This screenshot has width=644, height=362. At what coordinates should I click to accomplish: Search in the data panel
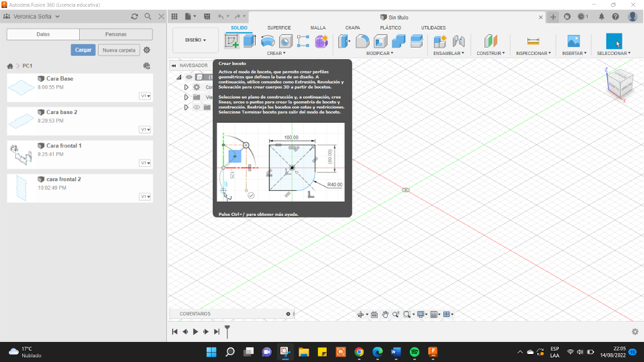(x=148, y=17)
